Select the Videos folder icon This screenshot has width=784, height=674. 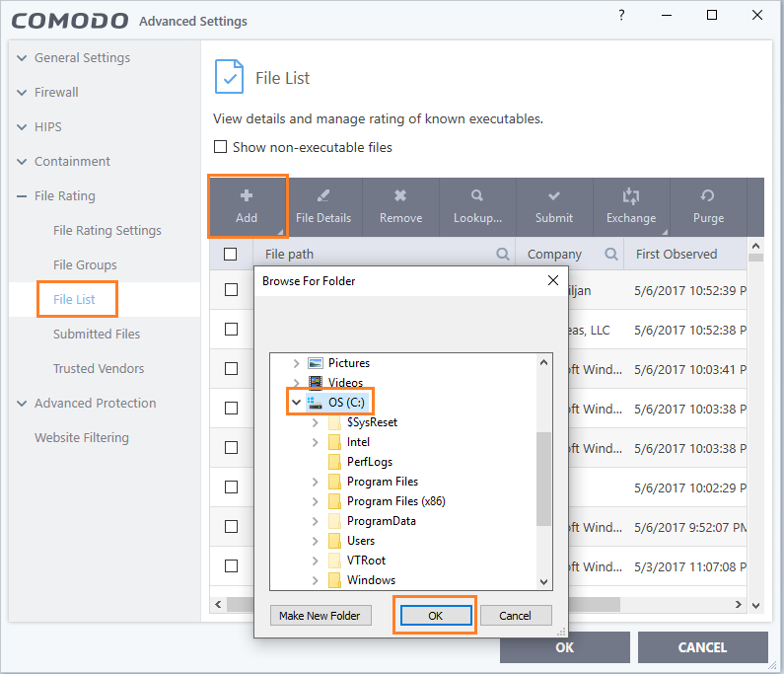click(316, 383)
